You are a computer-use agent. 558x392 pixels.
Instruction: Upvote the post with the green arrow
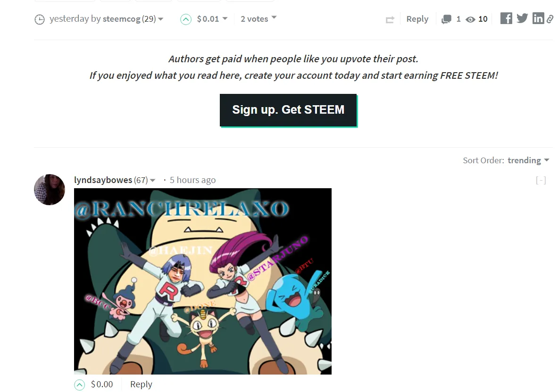[x=186, y=19]
